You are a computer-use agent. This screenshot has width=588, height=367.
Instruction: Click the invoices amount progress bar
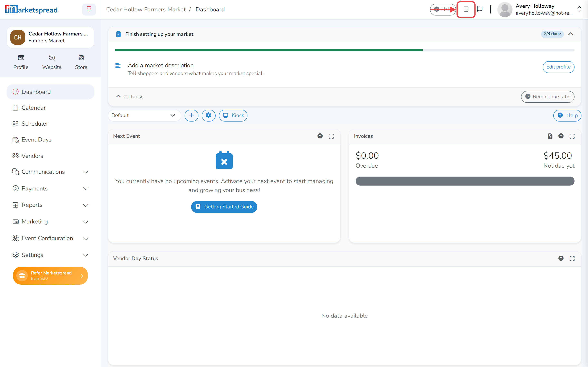[465, 181]
